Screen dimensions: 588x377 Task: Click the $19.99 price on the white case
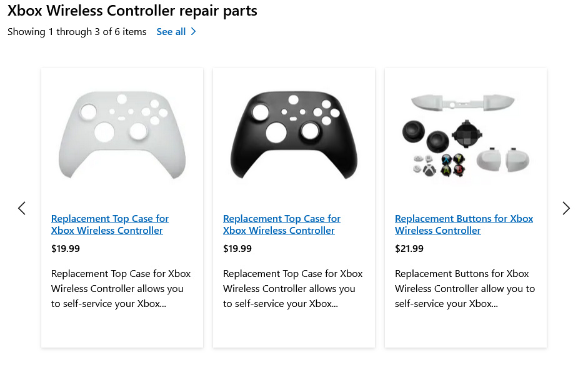[x=66, y=249]
